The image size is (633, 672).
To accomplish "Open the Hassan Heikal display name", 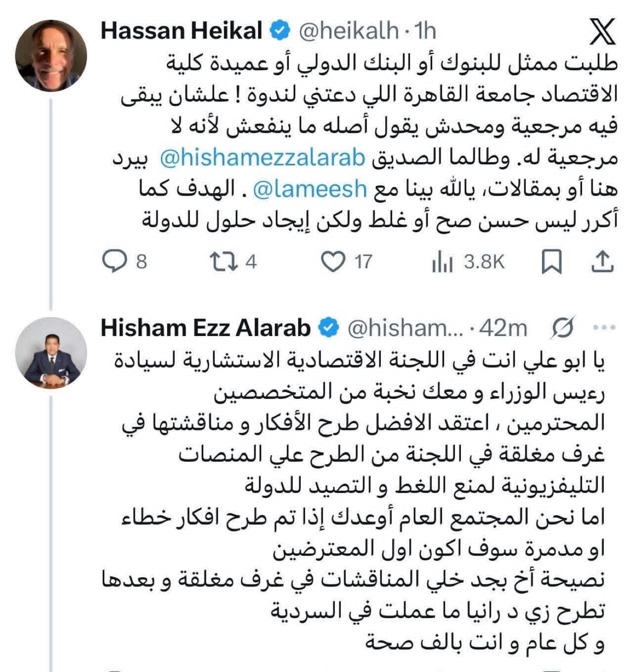I will tap(181, 31).
